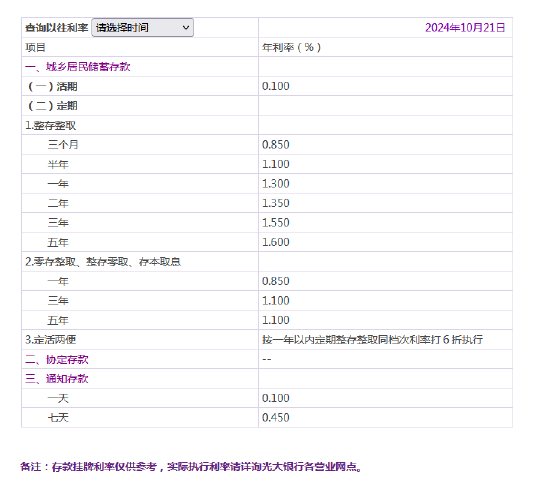Click the 活期 rate 0.100 value
Viewport: 550px width, 495px height.
276,86
